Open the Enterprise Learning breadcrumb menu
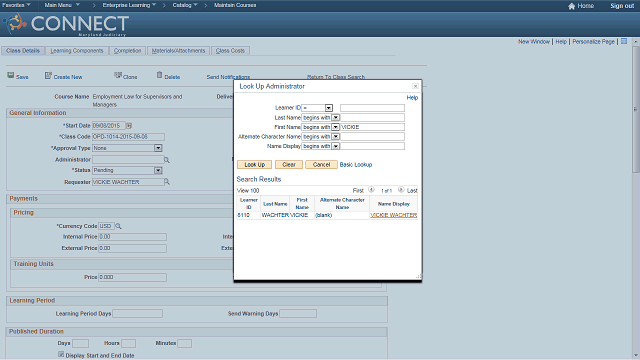640x360 pixels. tap(129, 5)
